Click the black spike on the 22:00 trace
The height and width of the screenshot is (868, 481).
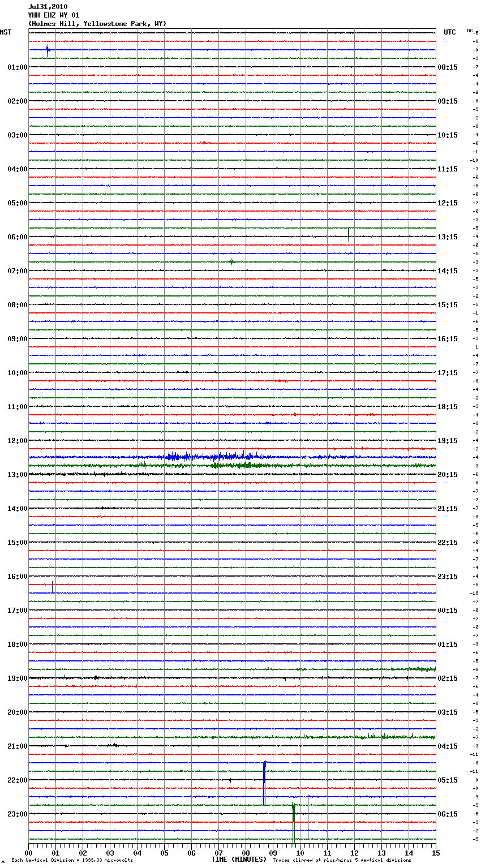(230, 782)
